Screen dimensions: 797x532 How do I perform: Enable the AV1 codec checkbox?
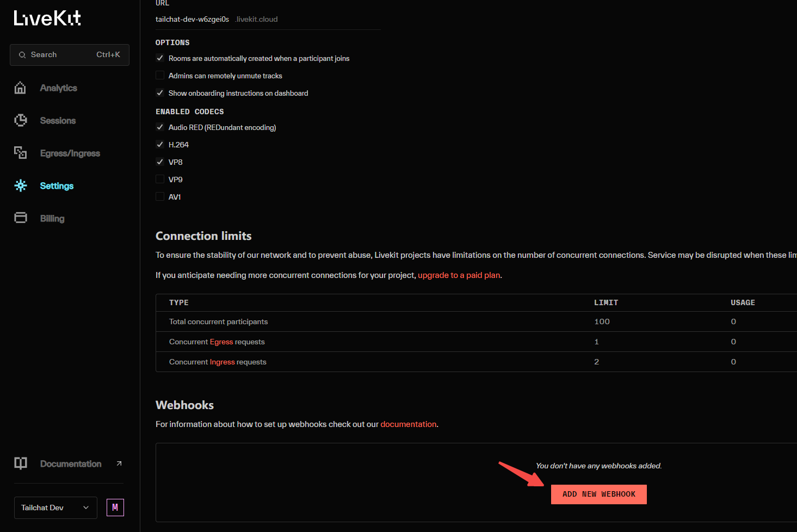click(x=160, y=197)
